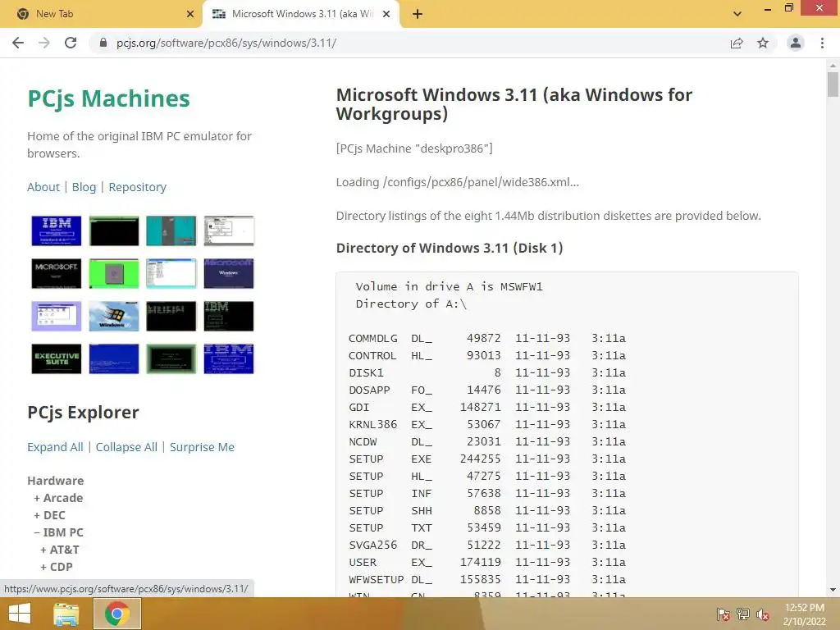Select the SETUP EXE row in the listing
Viewport: 840px width, 630px height.
pyautogui.click(x=487, y=459)
